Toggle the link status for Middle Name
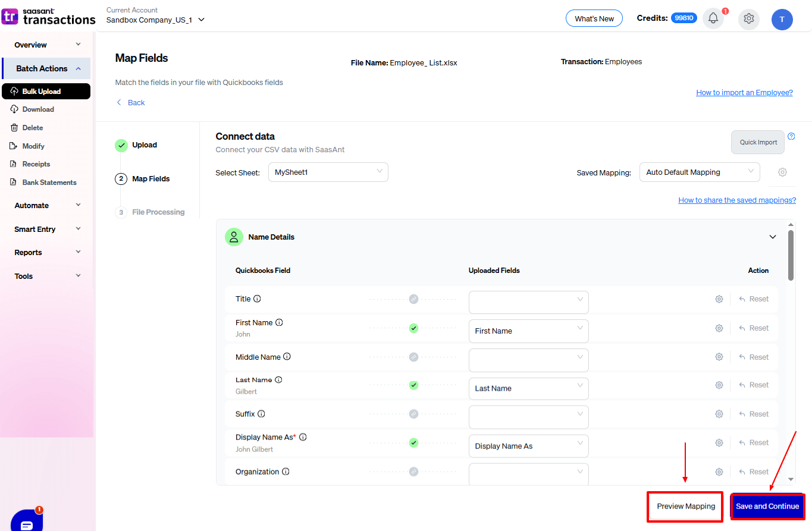The width and height of the screenshot is (812, 531). tap(413, 357)
